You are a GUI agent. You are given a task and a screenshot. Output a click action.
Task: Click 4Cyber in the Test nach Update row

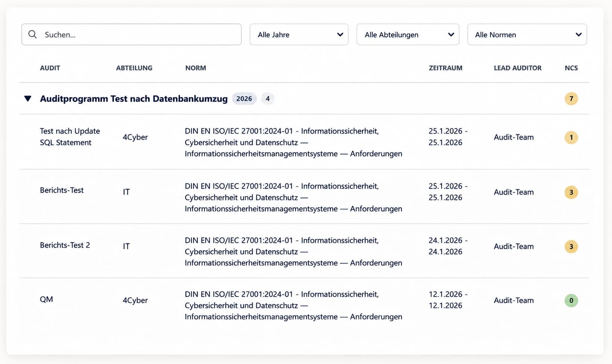point(135,137)
